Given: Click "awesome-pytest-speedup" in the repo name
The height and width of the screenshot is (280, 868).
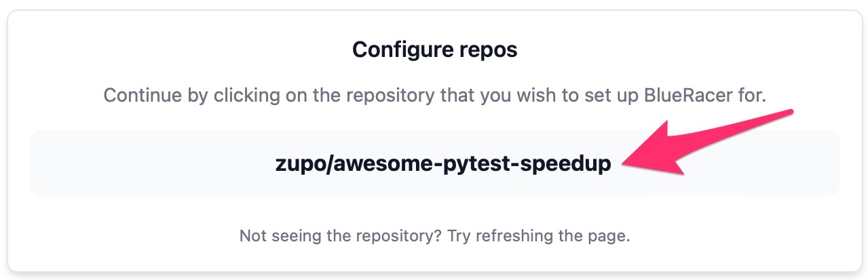Looking at the screenshot, I should coord(470,163).
